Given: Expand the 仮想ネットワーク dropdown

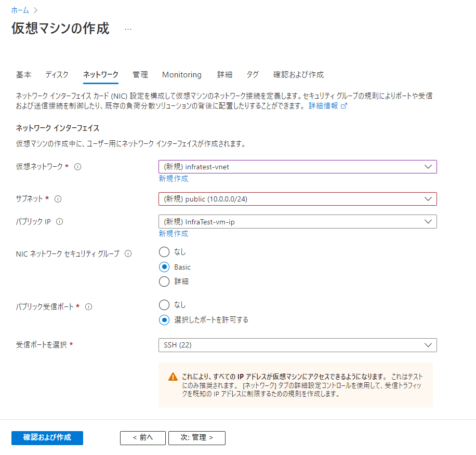Looking at the screenshot, I should (297, 167).
